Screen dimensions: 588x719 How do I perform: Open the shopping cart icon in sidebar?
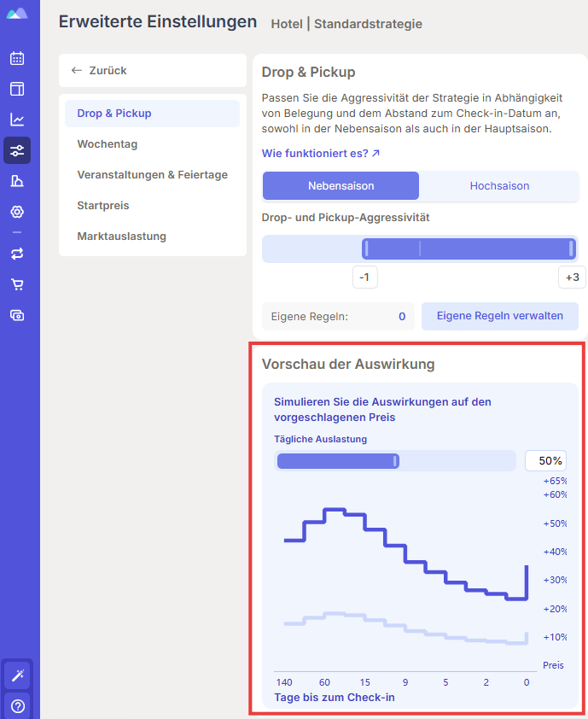(17, 284)
